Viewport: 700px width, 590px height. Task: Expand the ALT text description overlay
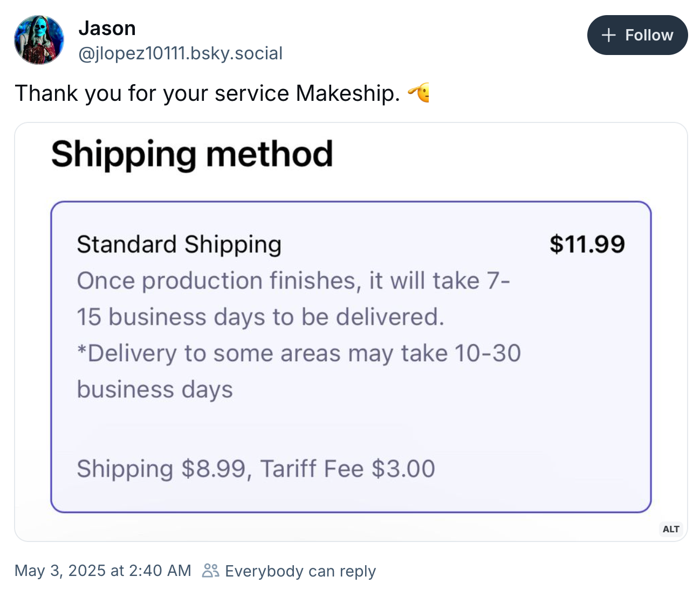tap(670, 529)
